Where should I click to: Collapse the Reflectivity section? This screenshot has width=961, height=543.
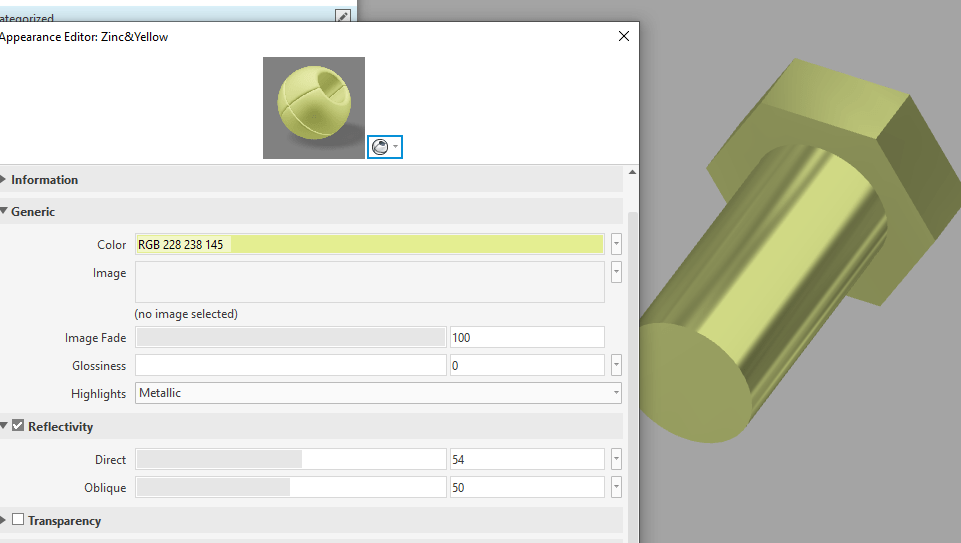pyautogui.click(x=4, y=426)
